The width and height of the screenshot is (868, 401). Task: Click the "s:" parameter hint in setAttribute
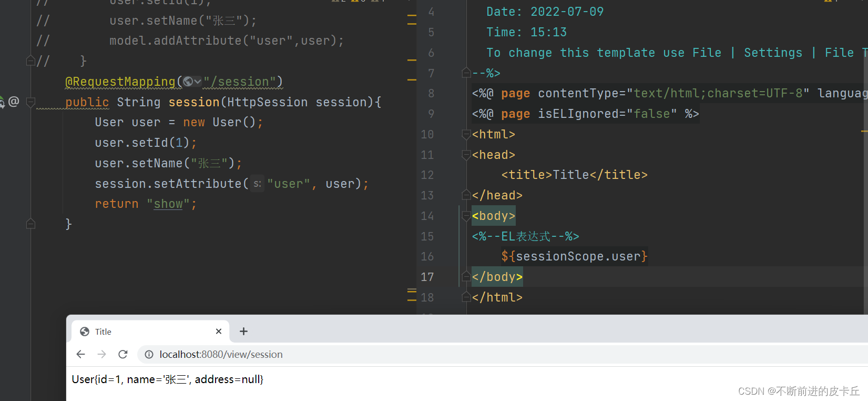coord(257,184)
